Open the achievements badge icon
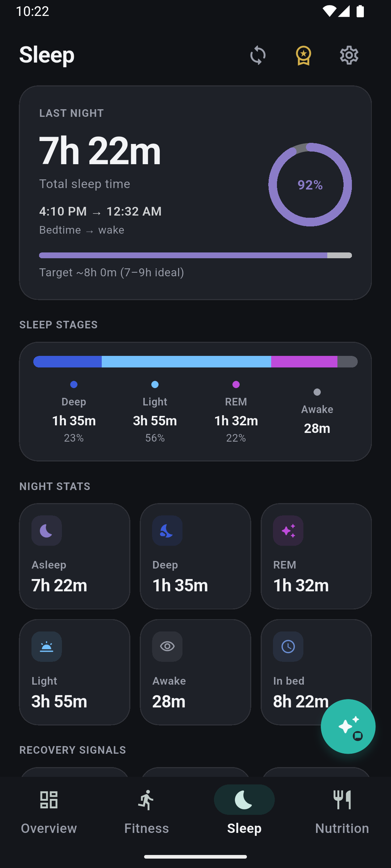 [303, 55]
